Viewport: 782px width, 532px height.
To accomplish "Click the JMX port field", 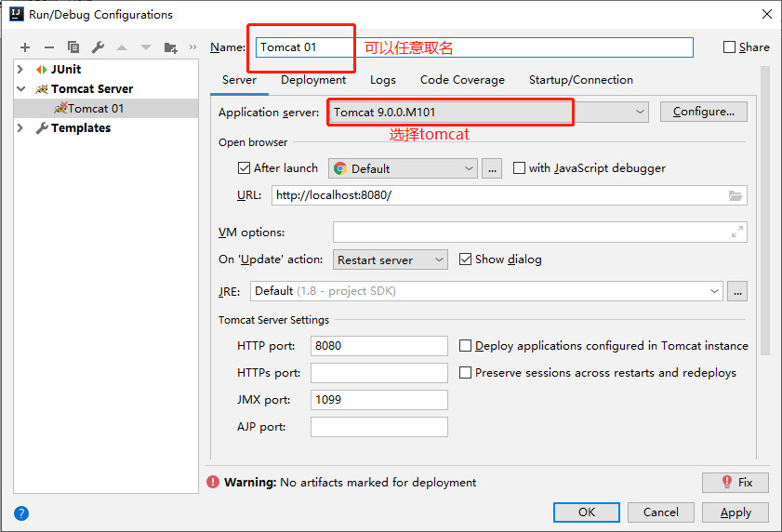I will pos(379,400).
